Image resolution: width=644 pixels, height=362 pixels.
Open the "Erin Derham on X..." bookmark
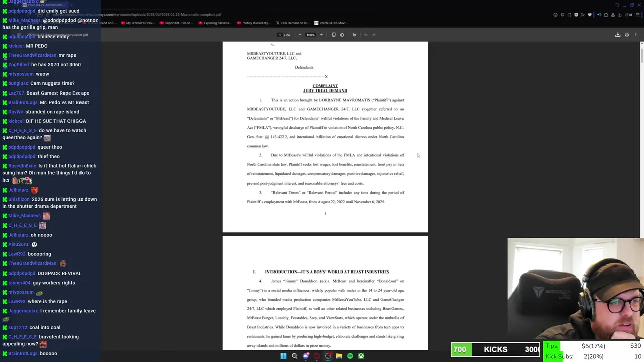point(293,23)
